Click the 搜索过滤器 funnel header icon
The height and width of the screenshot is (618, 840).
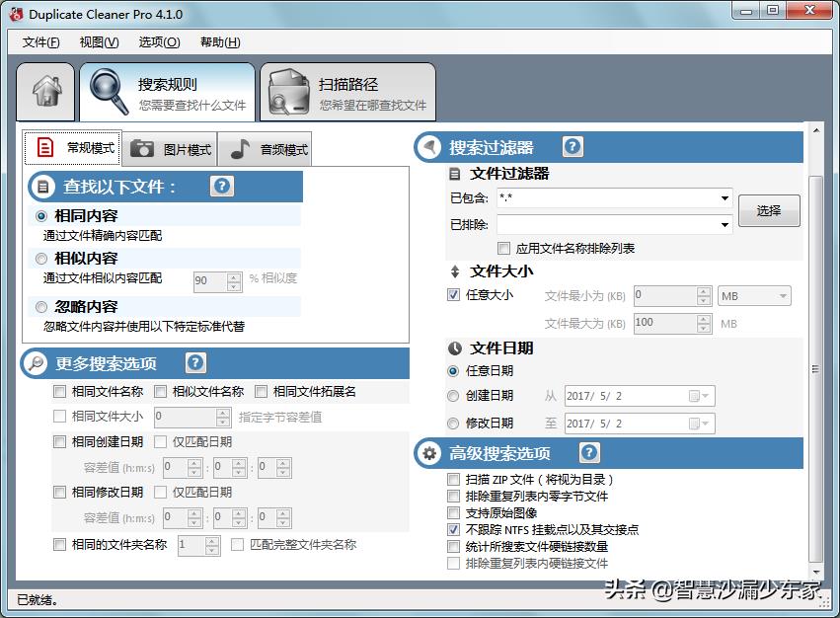pyautogui.click(x=429, y=147)
